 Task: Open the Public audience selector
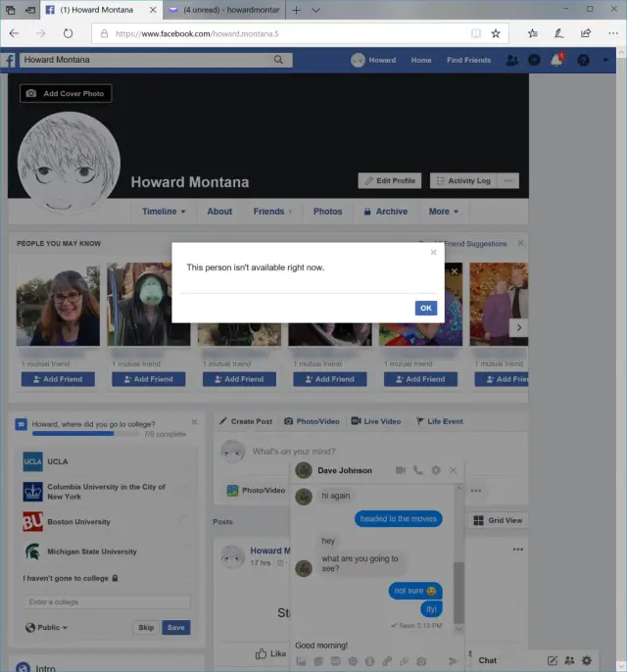[x=47, y=628]
